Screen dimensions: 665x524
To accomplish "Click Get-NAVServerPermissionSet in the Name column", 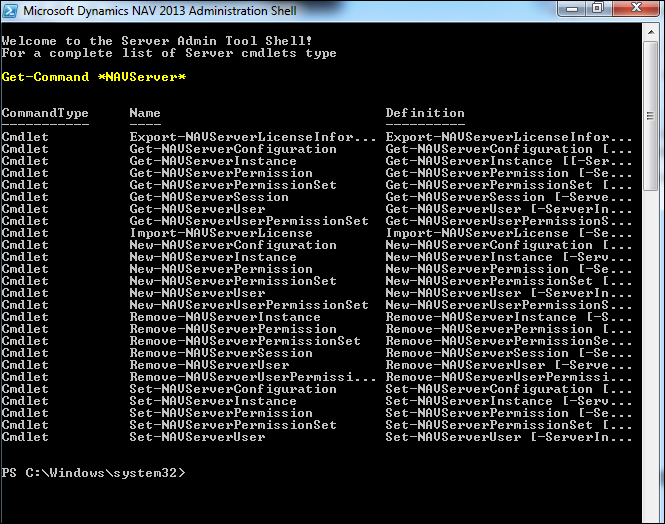I will tap(233, 185).
